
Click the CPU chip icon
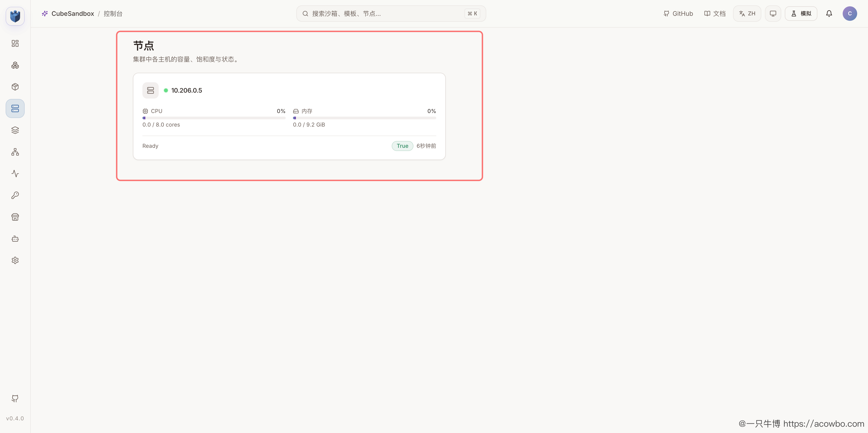click(x=145, y=111)
